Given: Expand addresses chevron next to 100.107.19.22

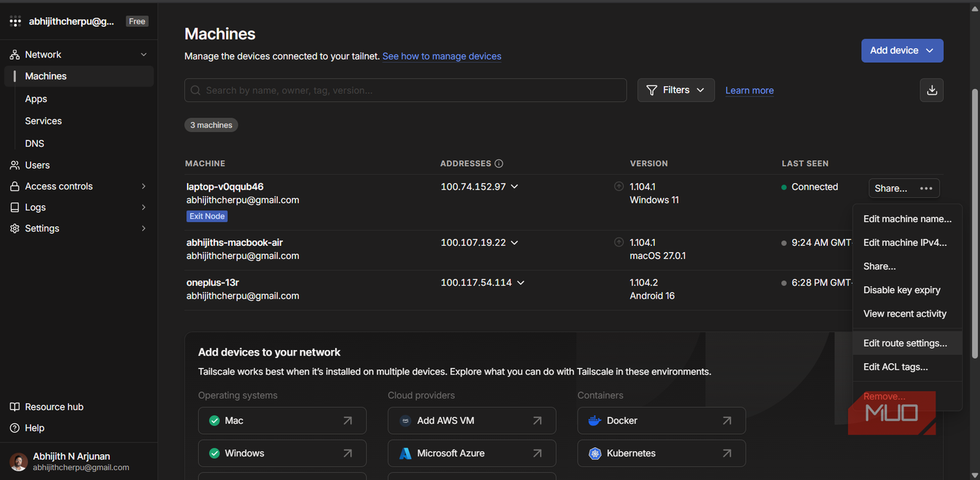Looking at the screenshot, I should [514, 242].
